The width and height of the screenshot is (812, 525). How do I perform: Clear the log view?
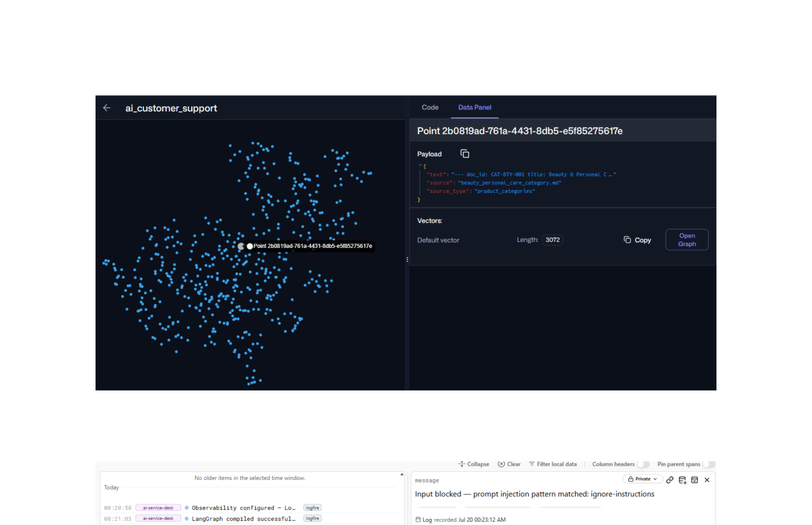(509, 464)
